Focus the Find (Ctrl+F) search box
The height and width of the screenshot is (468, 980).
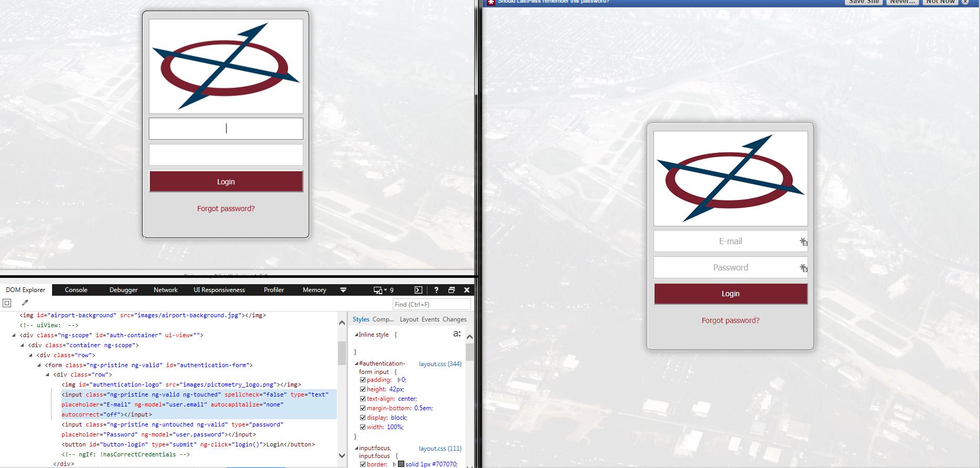(432, 304)
